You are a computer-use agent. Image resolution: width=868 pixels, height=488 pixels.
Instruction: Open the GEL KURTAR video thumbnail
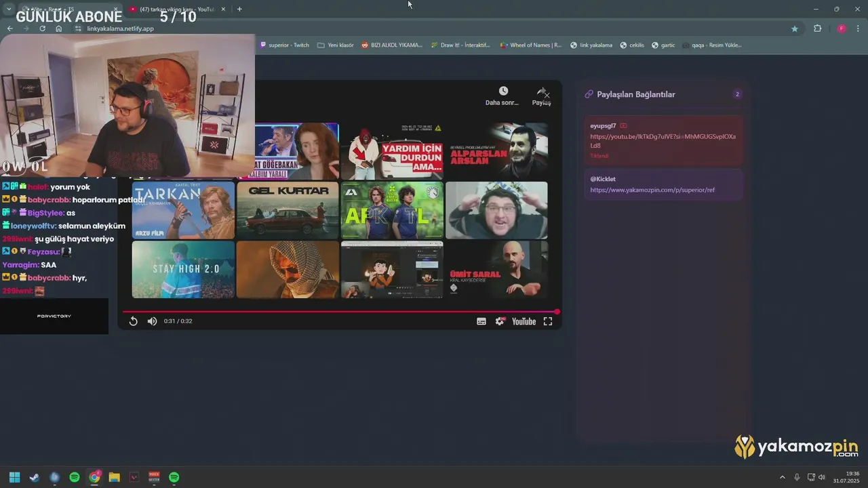(288, 210)
